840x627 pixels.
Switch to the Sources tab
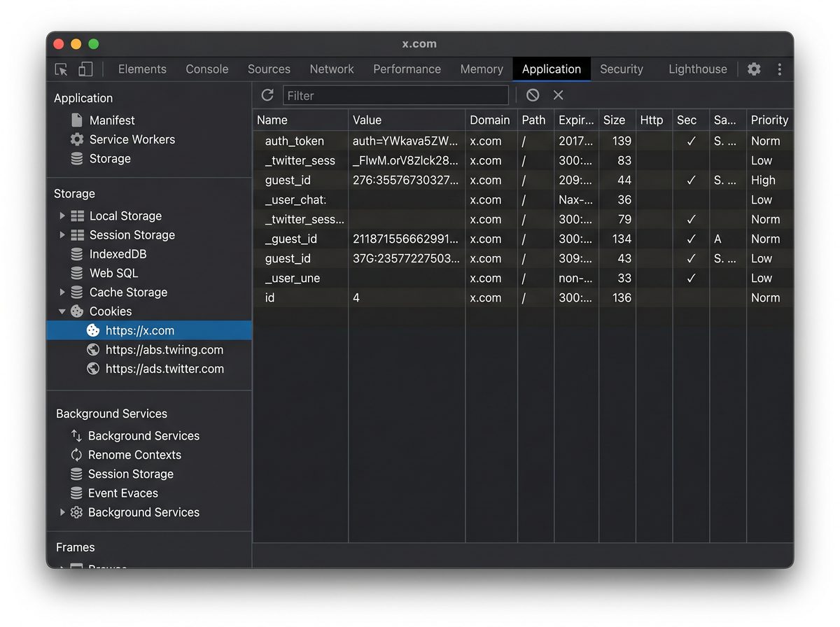[x=269, y=69]
